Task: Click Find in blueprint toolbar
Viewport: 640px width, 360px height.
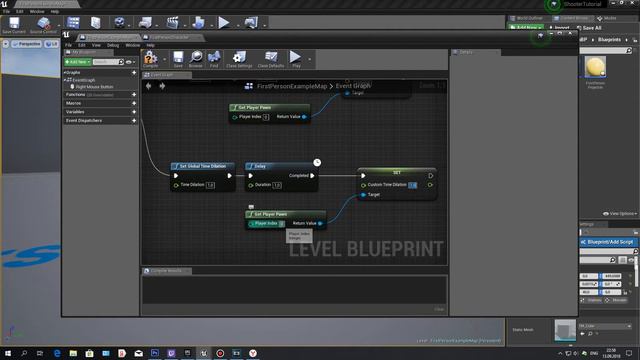Action: pyautogui.click(x=214, y=59)
